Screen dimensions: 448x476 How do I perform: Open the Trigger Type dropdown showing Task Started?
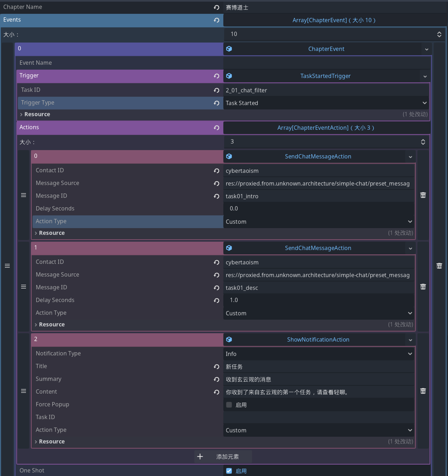(x=424, y=103)
